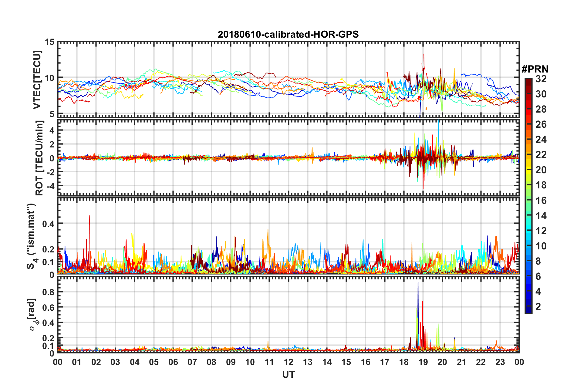The height and width of the screenshot is (392, 577).
Task: Click the σφ axis tick label "0.6"
Action: 48,307
